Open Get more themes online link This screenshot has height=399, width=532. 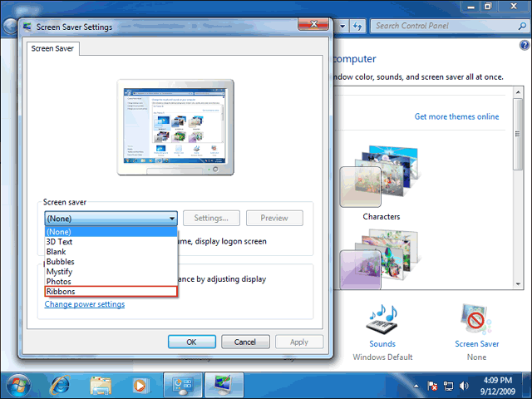456,116
